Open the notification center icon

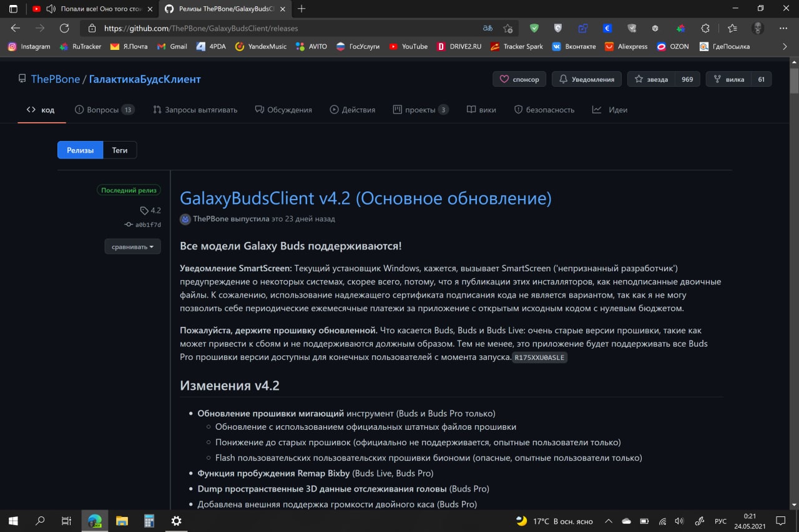780,520
